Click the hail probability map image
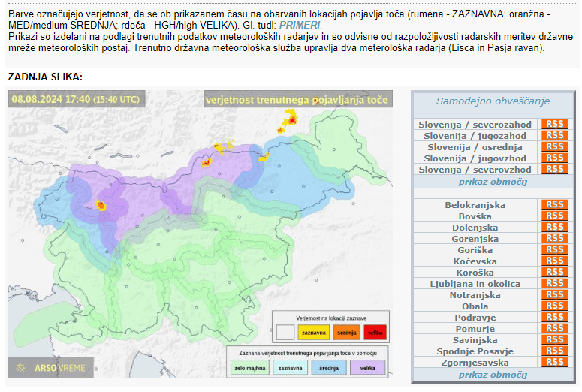The image size is (582, 392). tap(200, 225)
